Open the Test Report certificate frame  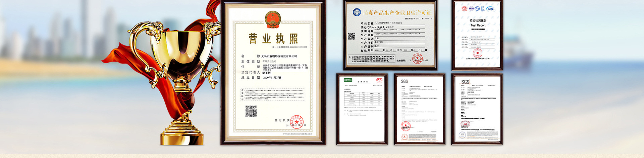[477, 35]
